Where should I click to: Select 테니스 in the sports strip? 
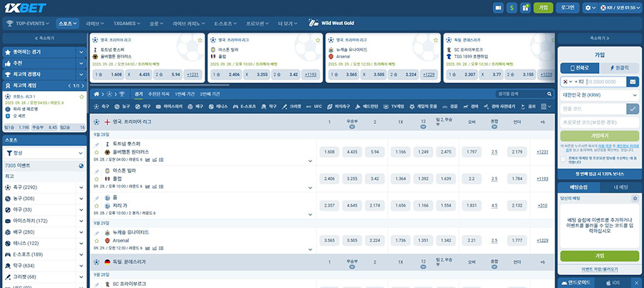tap(218, 107)
